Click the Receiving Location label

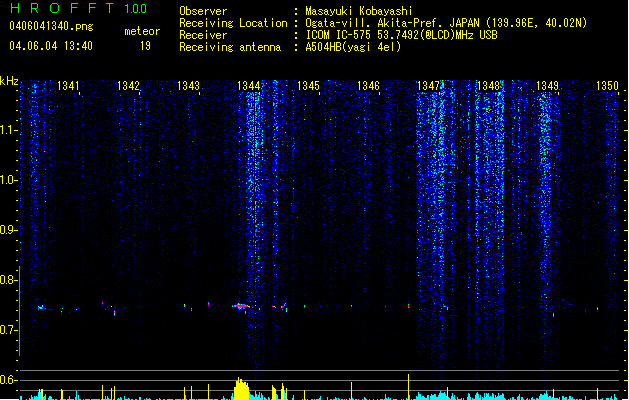(233, 23)
